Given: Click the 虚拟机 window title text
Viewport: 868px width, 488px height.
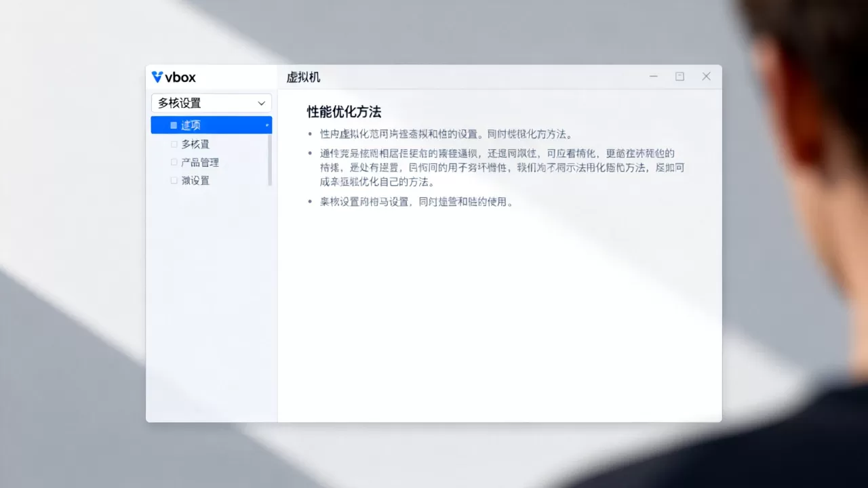Looking at the screenshot, I should click(303, 77).
